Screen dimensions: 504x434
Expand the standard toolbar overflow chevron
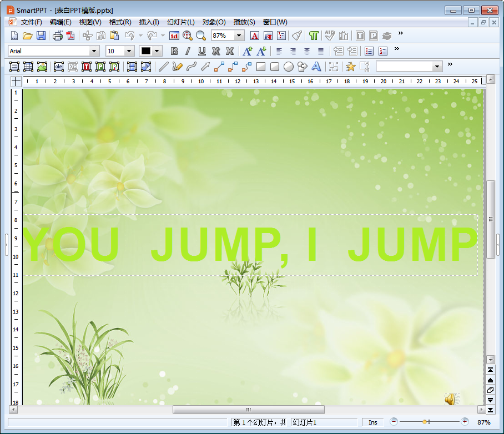pos(401,33)
